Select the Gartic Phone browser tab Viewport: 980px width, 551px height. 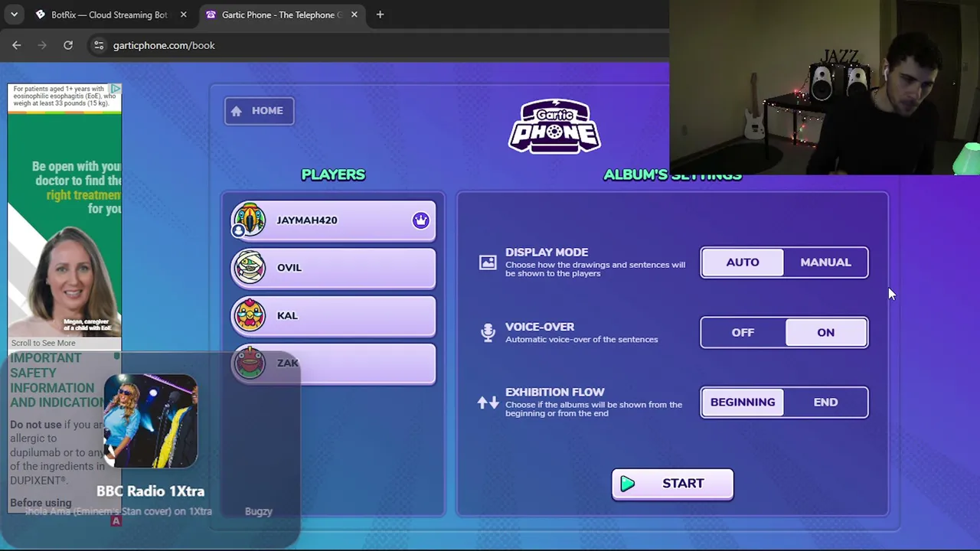pyautogui.click(x=281, y=15)
